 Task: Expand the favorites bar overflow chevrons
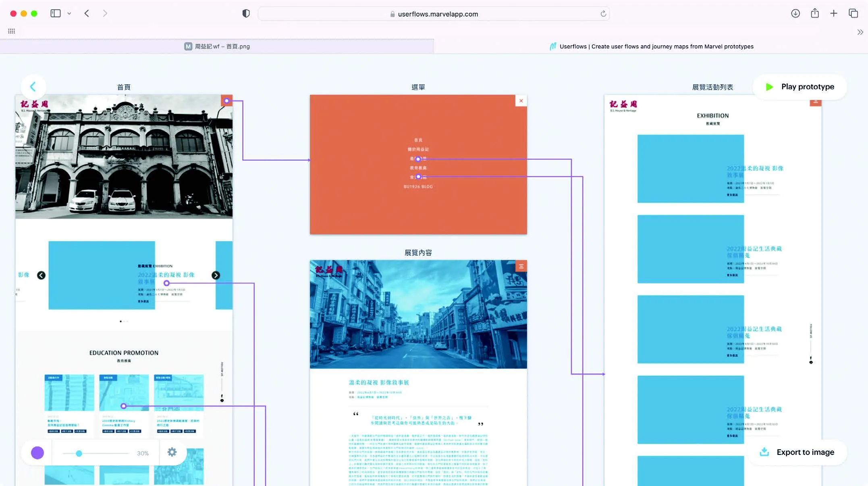coord(860,32)
